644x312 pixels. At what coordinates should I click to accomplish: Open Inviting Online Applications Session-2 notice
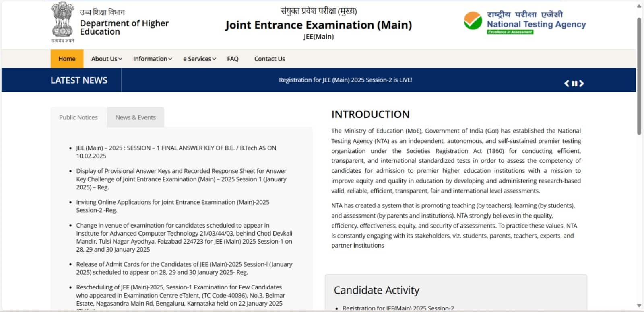pyautogui.click(x=173, y=206)
